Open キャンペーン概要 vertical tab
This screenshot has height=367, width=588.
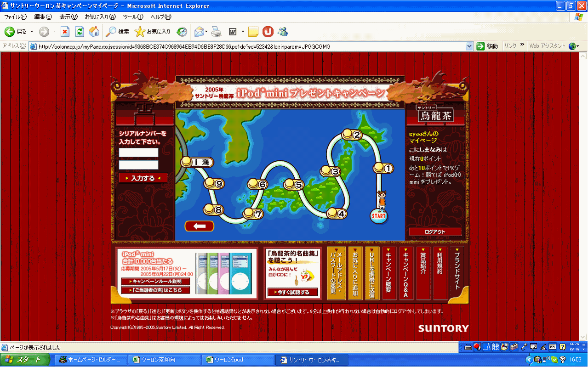pyautogui.click(x=389, y=273)
